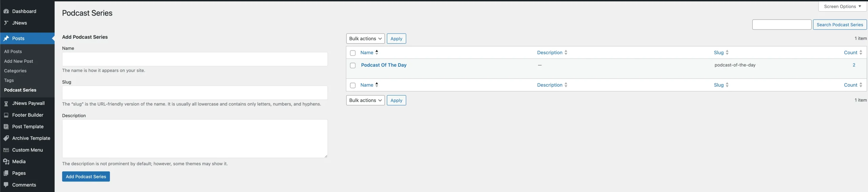The width and height of the screenshot is (868, 192).
Task: Open the top Bulk actions dropdown
Action: coord(365,39)
